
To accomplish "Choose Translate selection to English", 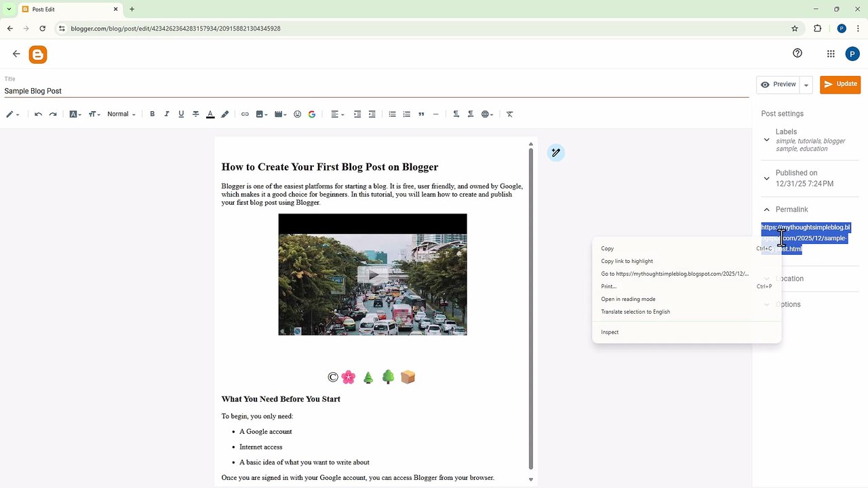I will [x=686, y=312].
